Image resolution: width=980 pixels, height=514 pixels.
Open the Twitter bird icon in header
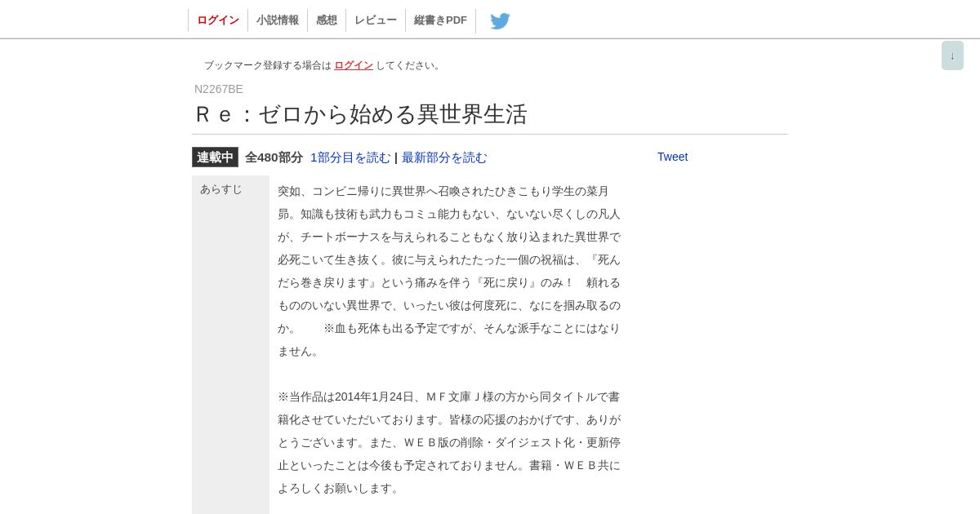500,21
